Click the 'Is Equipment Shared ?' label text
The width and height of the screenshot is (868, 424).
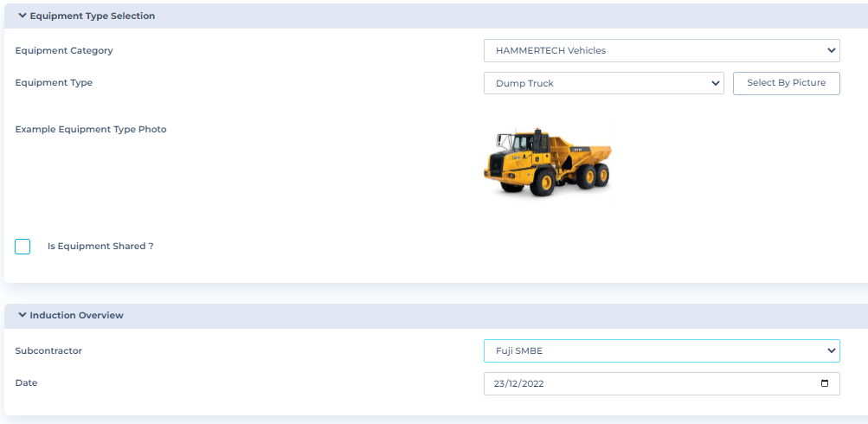coord(100,247)
